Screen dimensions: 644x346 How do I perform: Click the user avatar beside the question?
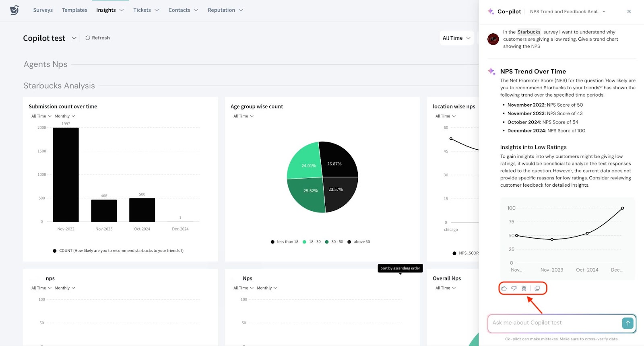[493, 39]
